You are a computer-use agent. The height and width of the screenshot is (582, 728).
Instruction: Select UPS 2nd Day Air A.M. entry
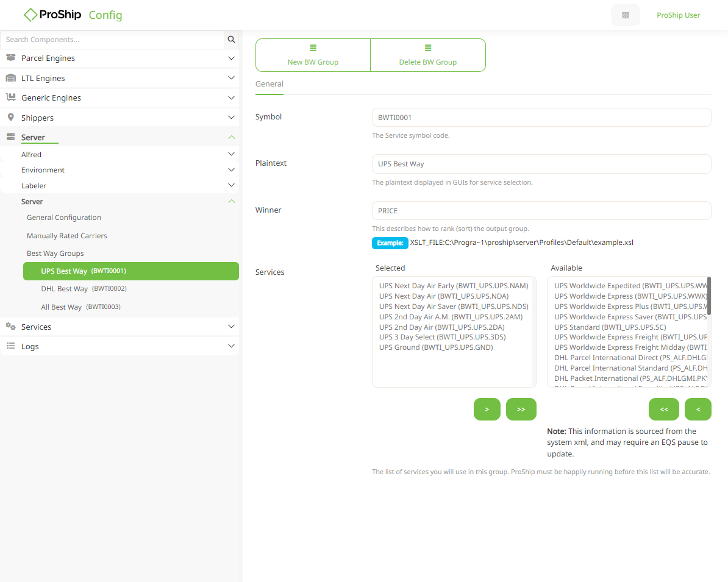451,317
